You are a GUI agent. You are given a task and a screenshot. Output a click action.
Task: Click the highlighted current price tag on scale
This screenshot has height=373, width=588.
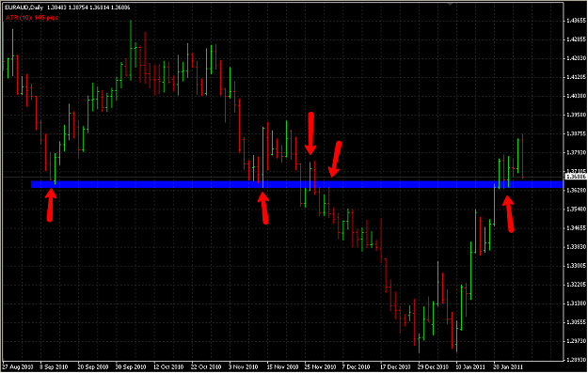point(576,177)
